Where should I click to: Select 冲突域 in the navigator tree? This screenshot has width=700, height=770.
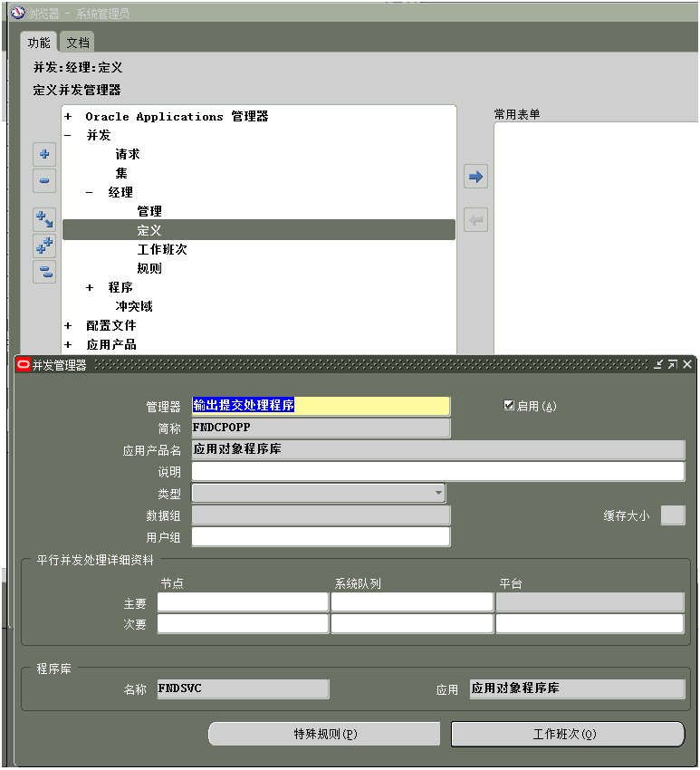134,306
